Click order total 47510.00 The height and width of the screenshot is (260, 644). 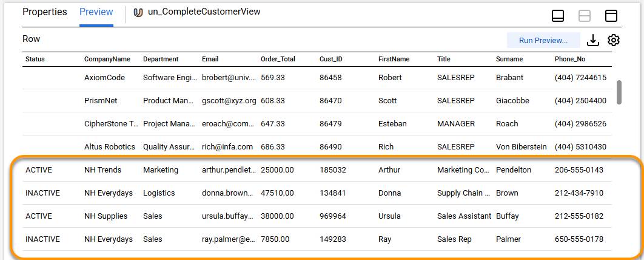277,193
